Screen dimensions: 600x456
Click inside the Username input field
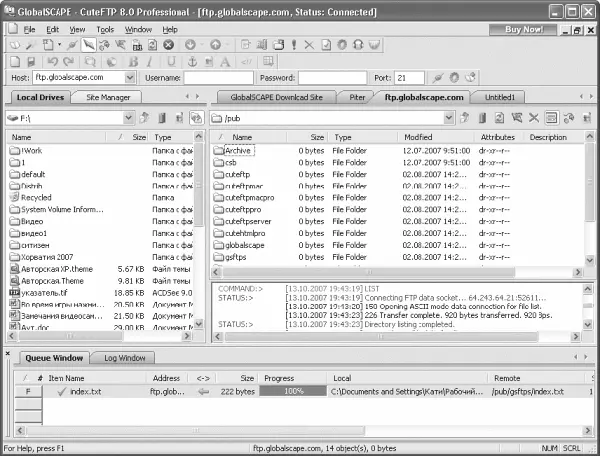218,78
